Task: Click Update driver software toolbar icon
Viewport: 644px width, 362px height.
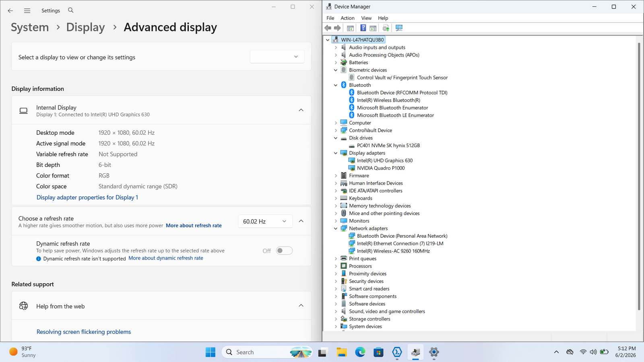Action: click(386, 28)
